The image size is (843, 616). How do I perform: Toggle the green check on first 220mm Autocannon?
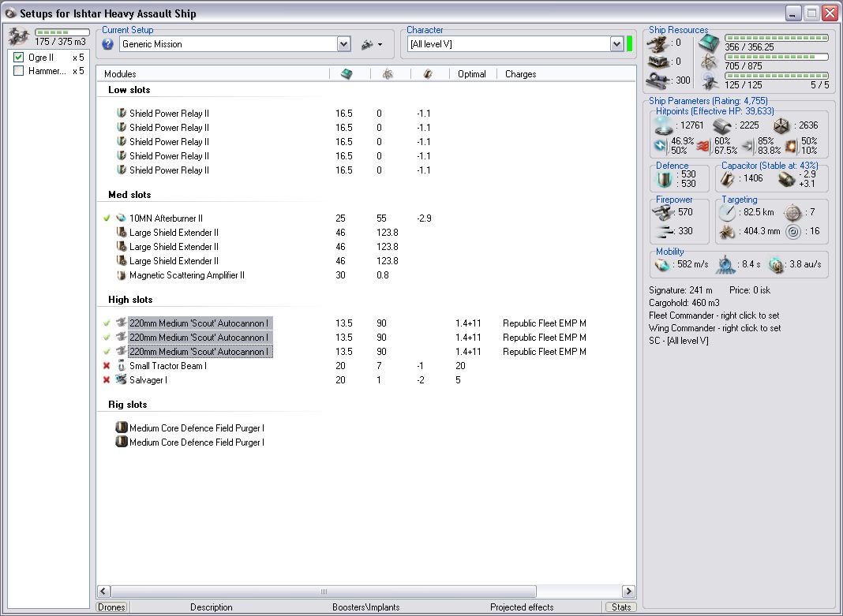(x=107, y=323)
